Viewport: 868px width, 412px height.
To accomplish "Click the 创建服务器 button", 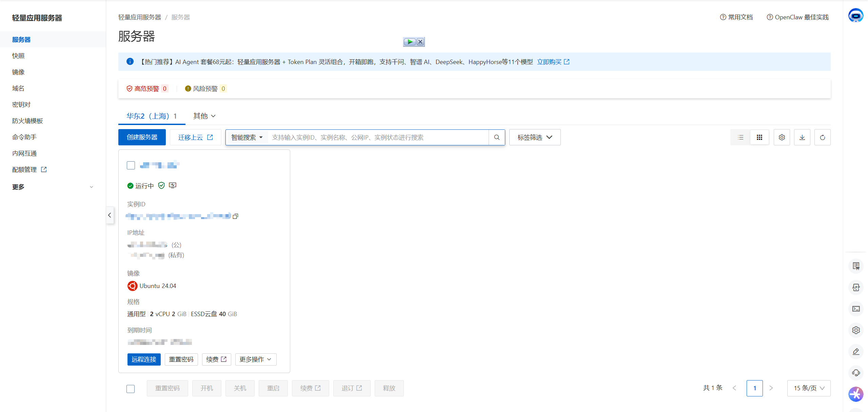I will [142, 137].
